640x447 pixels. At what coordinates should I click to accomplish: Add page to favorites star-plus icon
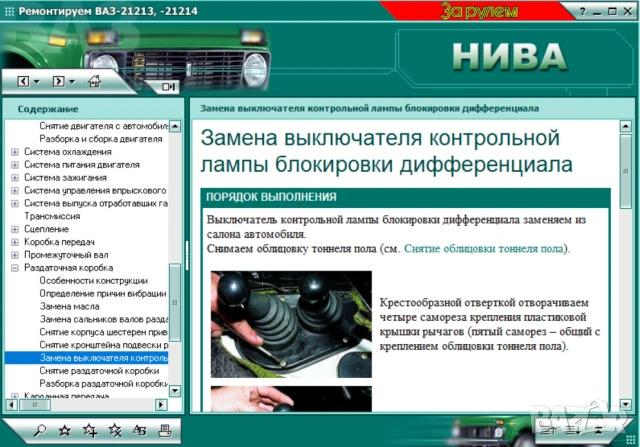coord(90,430)
